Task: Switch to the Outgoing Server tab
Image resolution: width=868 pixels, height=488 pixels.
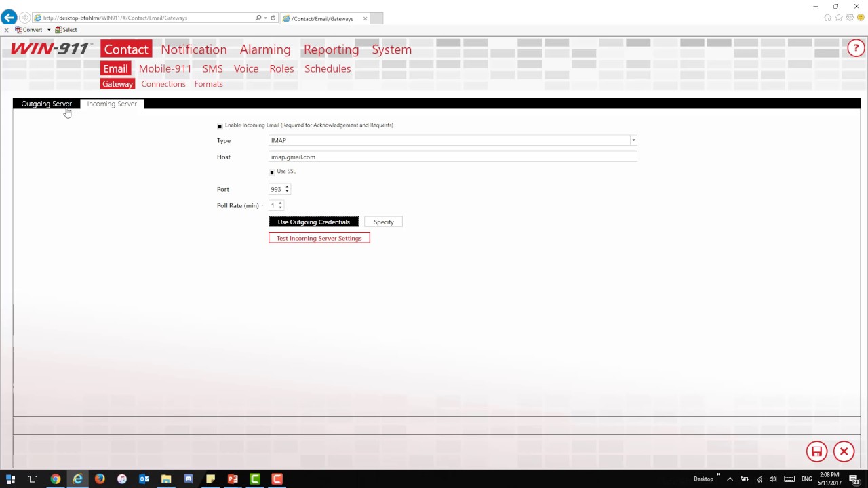Action: click(x=46, y=104)
